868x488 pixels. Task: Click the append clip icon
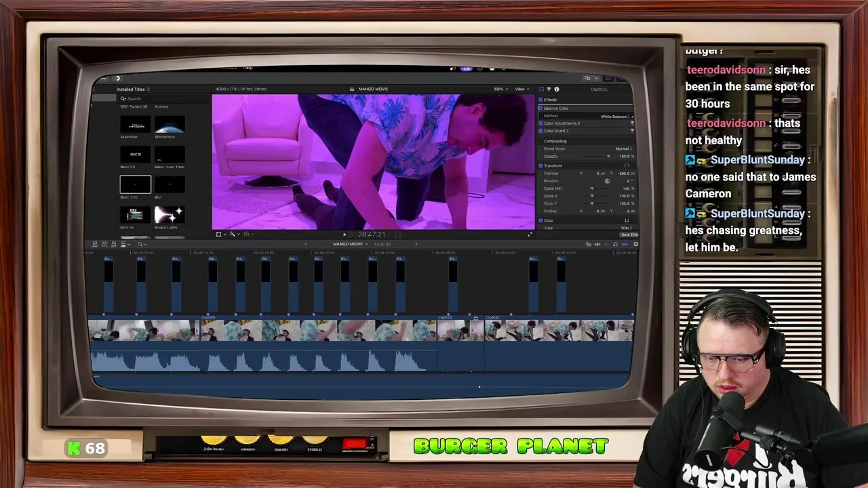coord(113,245)
